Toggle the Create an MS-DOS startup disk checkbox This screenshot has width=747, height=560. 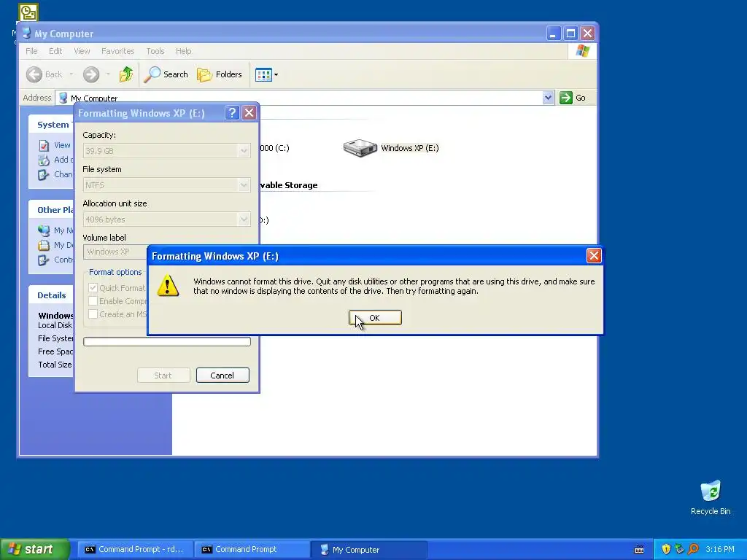coord(93,314)
